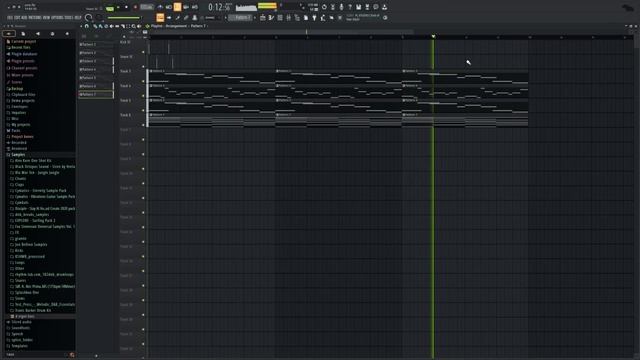The height and width of the screenshot is (360, 640).
Task: Mute Track 4 with its green dot
Action: pos(143,96)
